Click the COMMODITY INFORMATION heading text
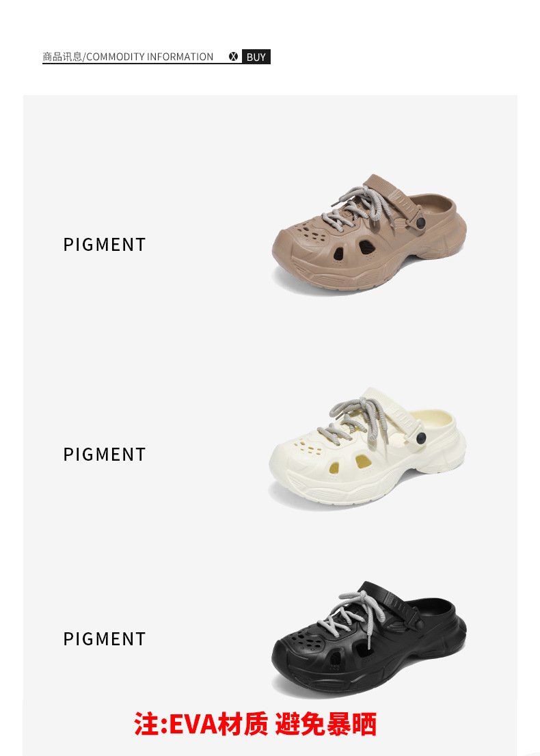540x756 pixels. (x=150, y=57)
